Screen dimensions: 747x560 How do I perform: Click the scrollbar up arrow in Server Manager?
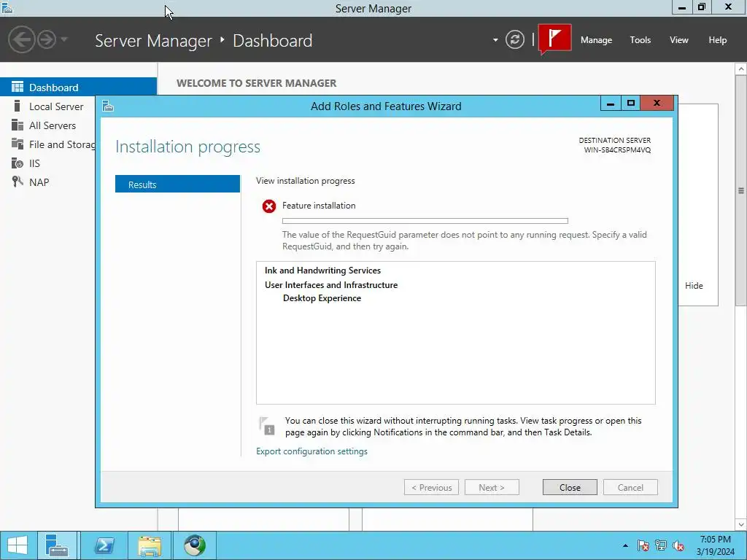741,69
